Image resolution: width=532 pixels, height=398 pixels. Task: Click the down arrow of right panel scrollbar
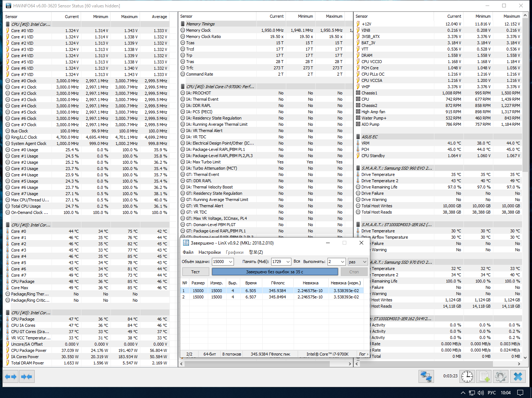(x=525, y=357)
